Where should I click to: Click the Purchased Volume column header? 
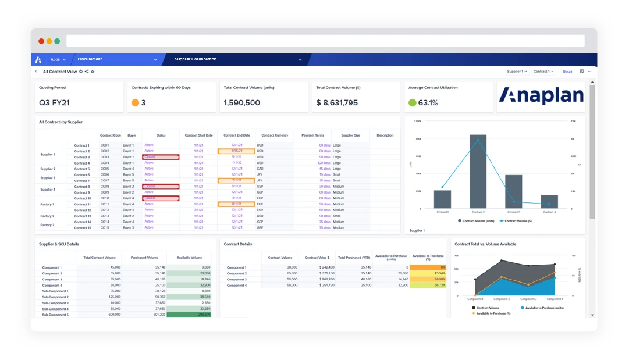click(x=144, y=258)
